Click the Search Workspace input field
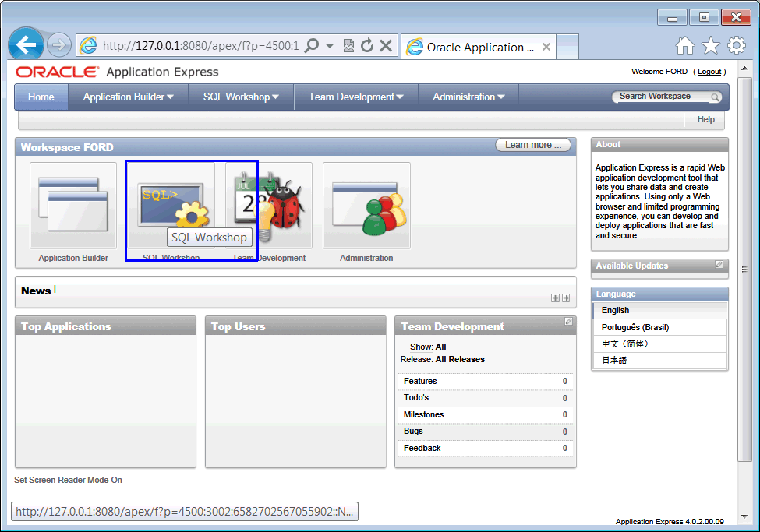Viewport: 760px width, 532px height. coord(661,97)
